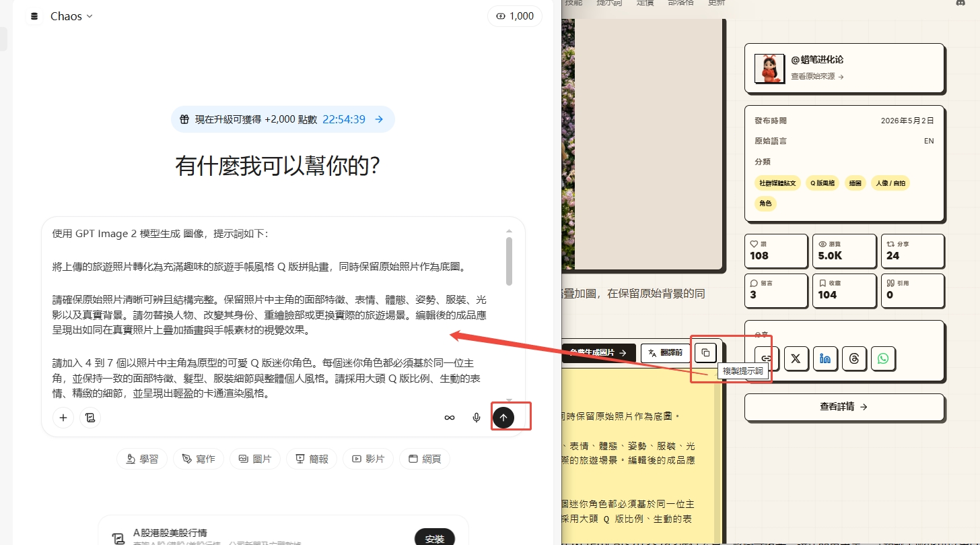Click the arrow on the upgrade banner
The width and height of the screenshot is (980, 545).
pos(379,119)
